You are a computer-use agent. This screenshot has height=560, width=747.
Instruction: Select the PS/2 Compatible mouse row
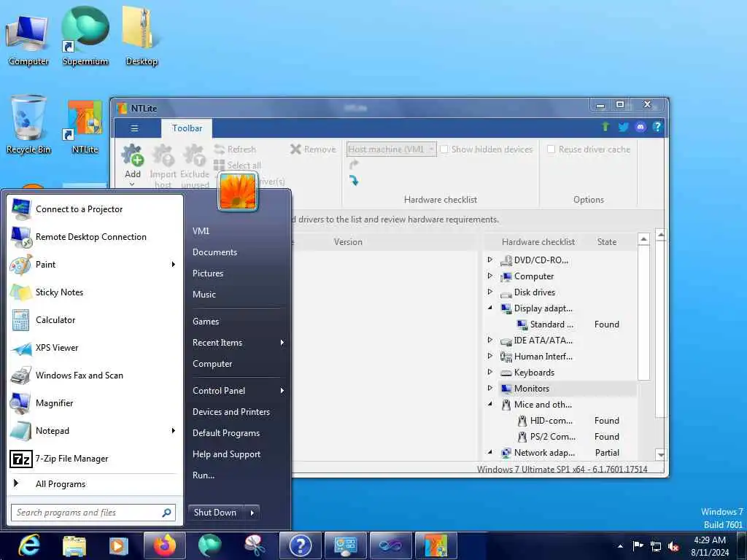coord(568,437)
